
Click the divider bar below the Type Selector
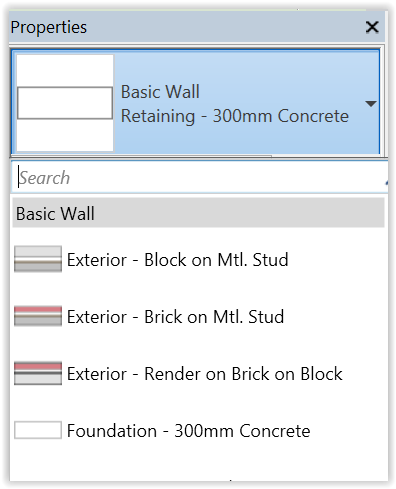point(199,156)
